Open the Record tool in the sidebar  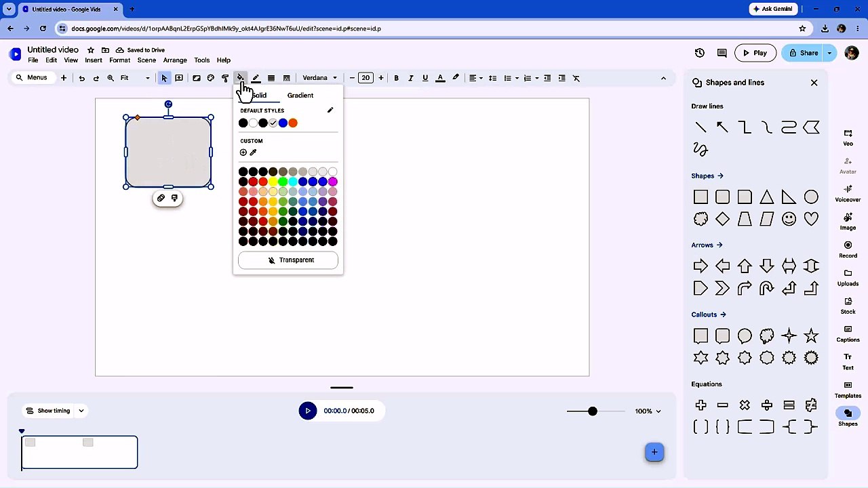click(x=848, y=249)
